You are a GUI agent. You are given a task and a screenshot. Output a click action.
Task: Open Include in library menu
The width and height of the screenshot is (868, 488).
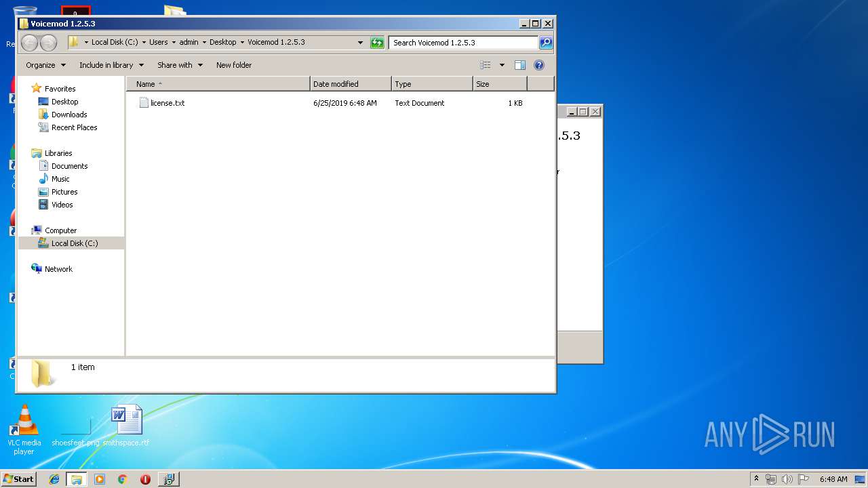111,65
